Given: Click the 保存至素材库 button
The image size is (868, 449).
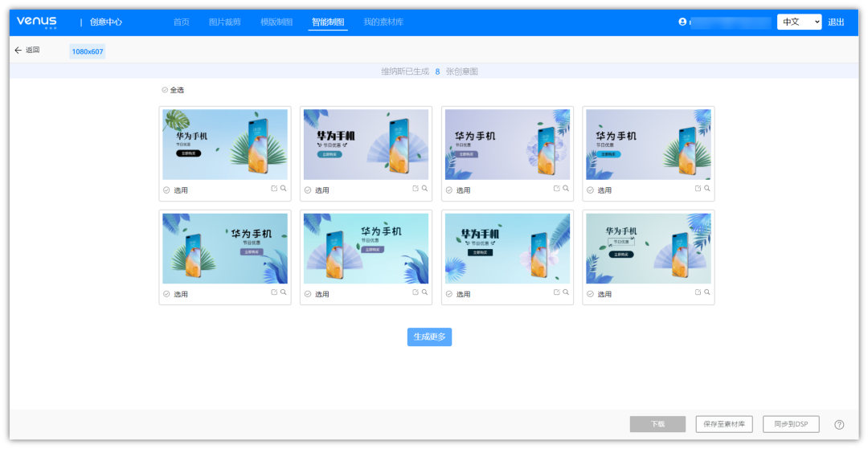Looking at the screenshot, I should point(724,424).
